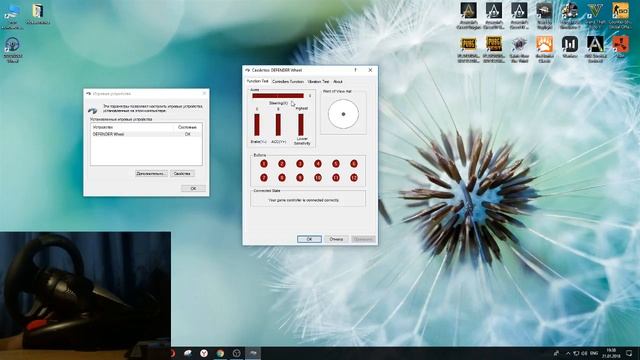The image size is (640, 360).
Task: Click the Steering(X) axis bar
Action: coord(278,96)
